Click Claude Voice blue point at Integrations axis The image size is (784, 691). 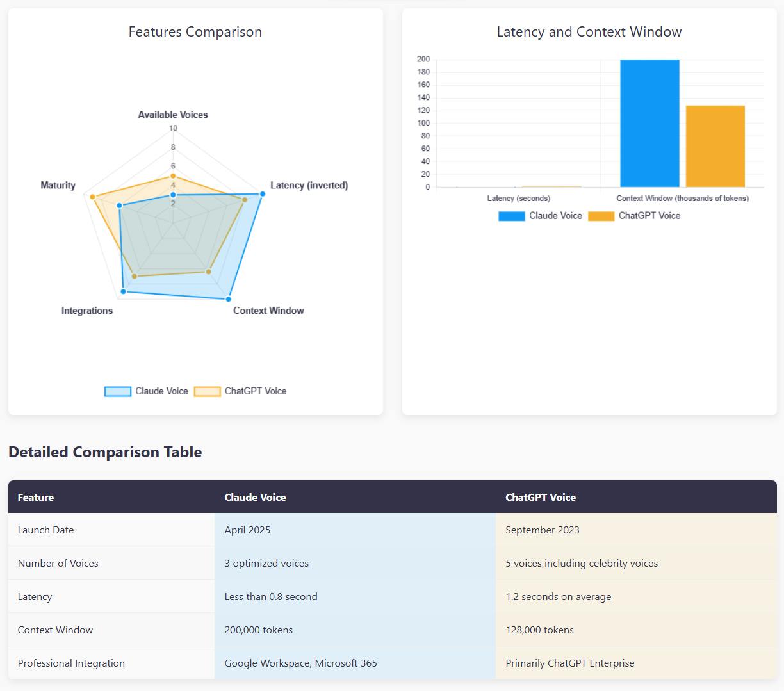click(x=124, y=291)
